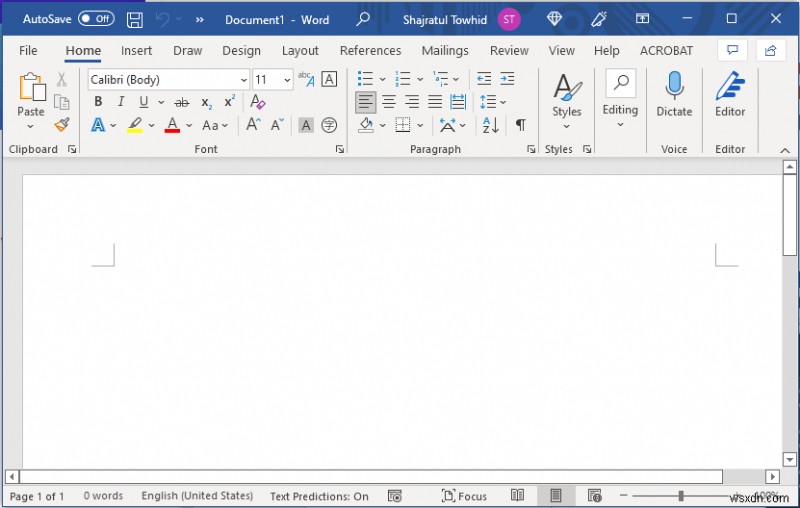Switch to the Insert tab
This screenshot has height=508, width=800.
[x=136, y=50]
